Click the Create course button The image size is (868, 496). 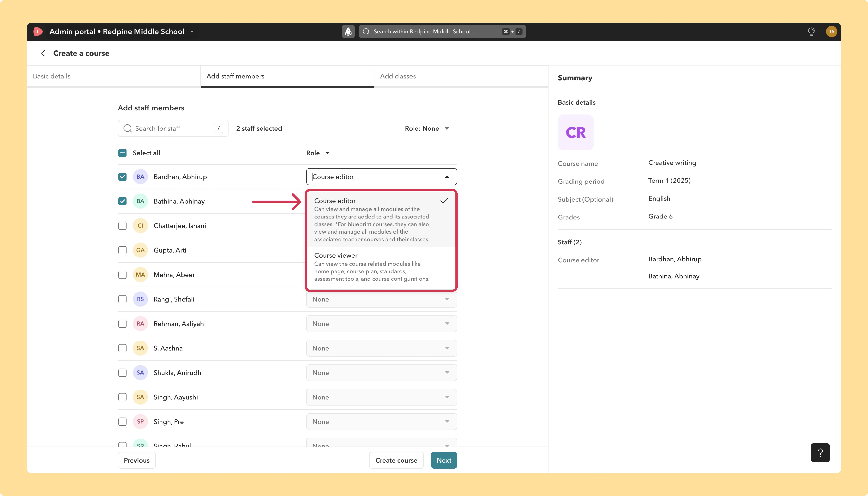396,460
